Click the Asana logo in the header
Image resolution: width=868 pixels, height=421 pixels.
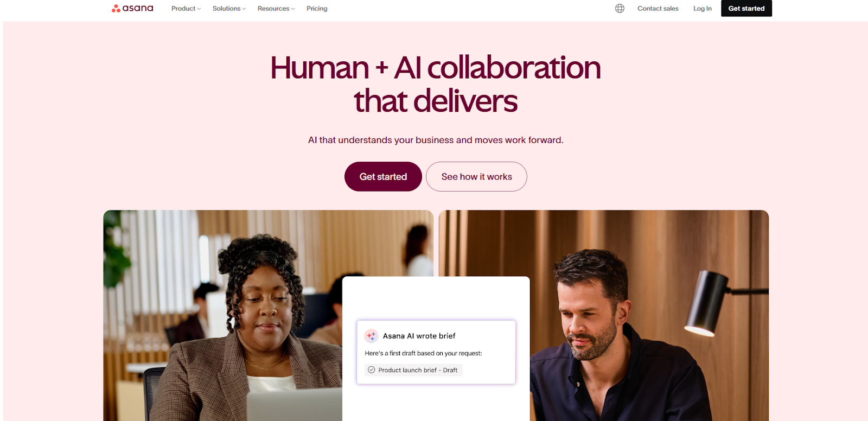point(132,8)
